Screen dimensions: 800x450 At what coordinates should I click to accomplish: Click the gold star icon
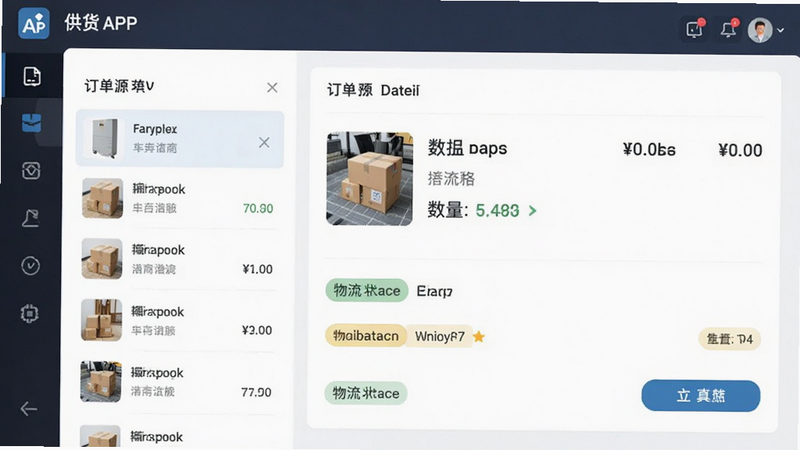pos(479,337)
